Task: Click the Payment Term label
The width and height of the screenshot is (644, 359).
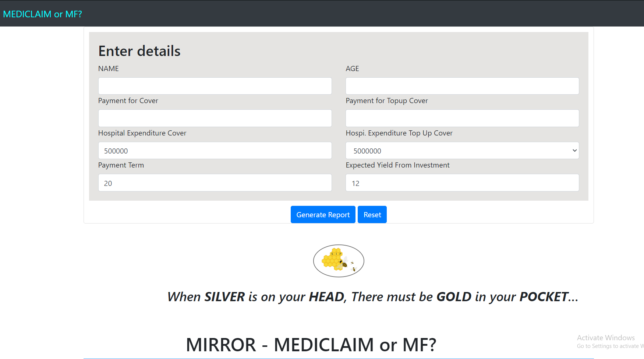Action: [x=121, y=165]
